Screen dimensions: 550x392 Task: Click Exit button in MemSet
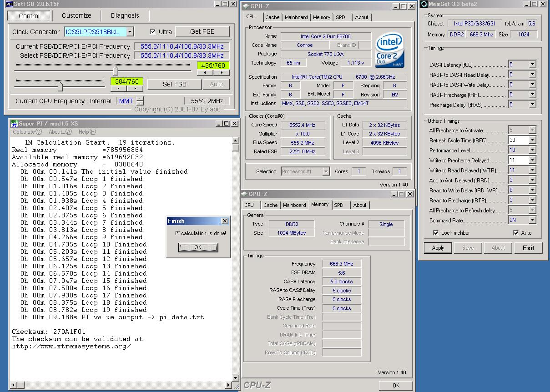point(528,248)
